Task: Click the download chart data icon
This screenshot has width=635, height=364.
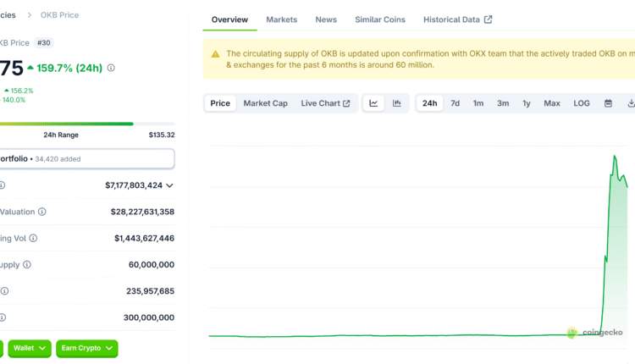Action: pyautogui.click(x=630, y=103)
